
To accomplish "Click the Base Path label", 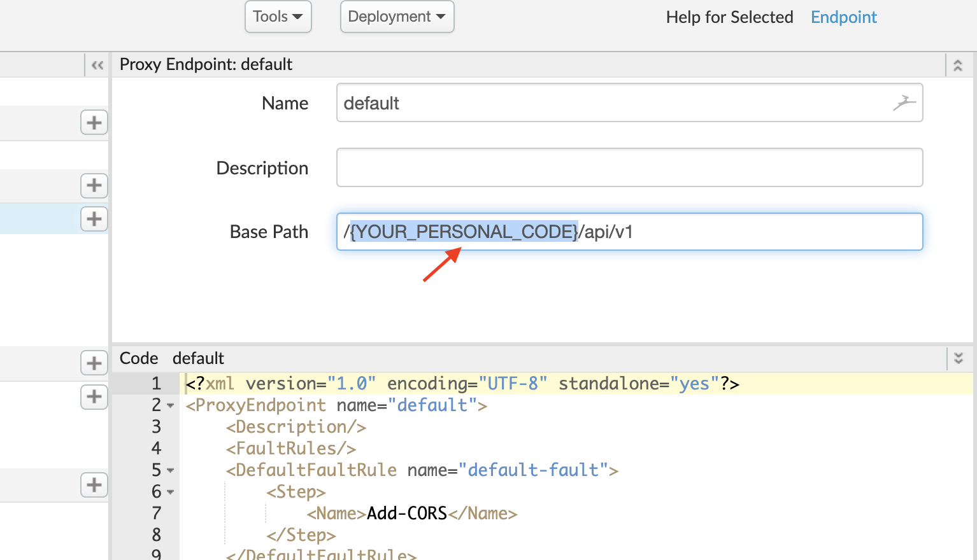I will click(x=269, y=232).
